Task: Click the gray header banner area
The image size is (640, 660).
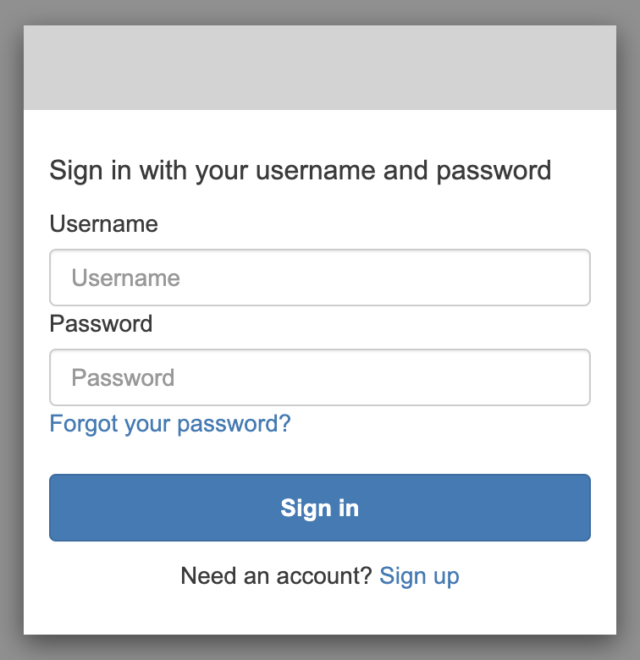Action: click(320, 67)
